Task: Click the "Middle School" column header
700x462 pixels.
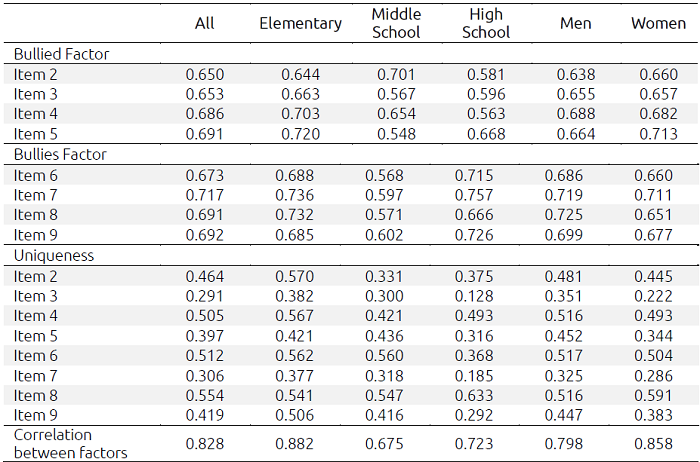Action: click(396, 23)
